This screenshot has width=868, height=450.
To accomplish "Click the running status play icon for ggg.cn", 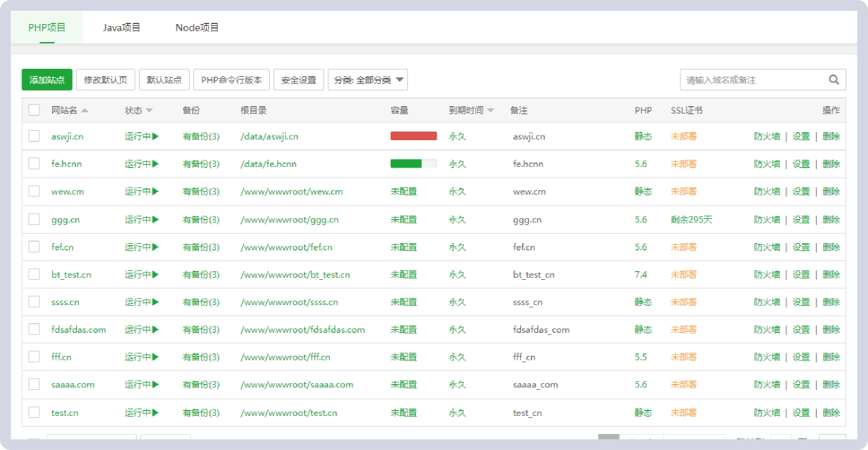I will tap(156, 220).
